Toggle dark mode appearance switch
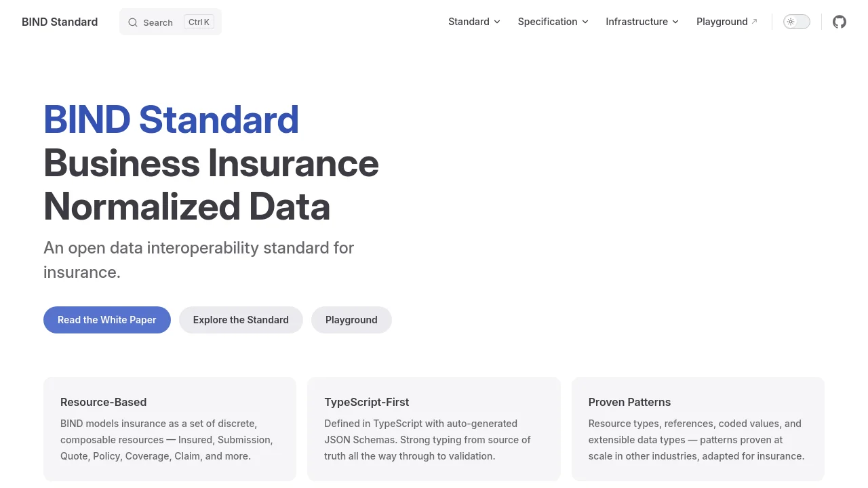 (x=797, y=22)
